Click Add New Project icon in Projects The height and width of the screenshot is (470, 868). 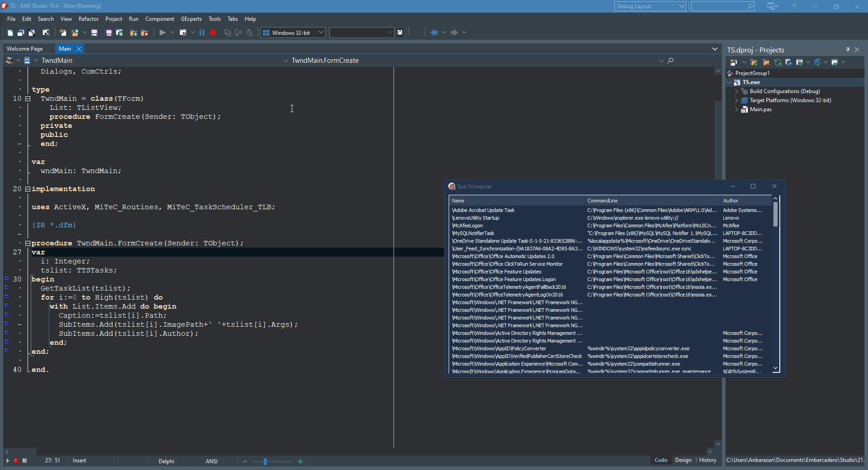(x=754, y=62)
